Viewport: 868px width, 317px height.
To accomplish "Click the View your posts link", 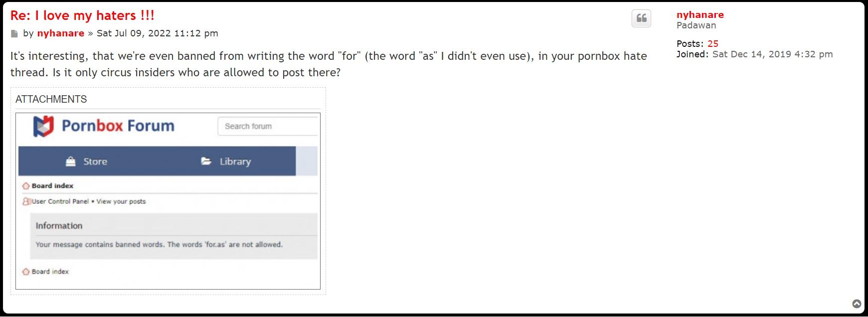I will point(121,201).
